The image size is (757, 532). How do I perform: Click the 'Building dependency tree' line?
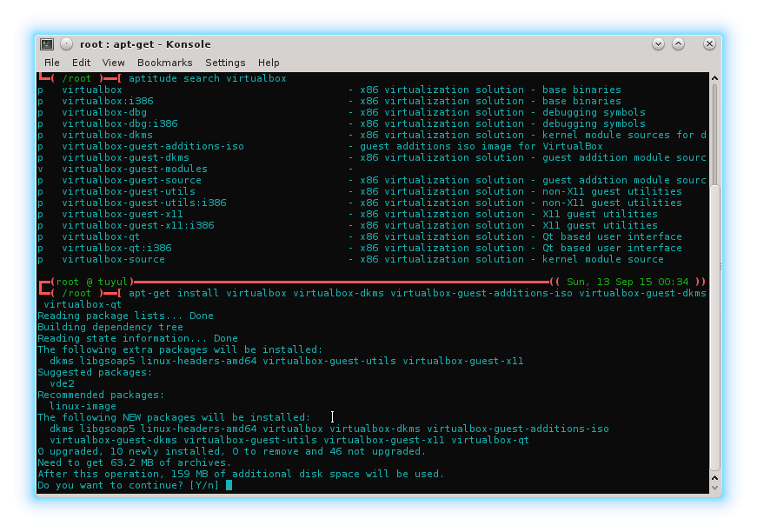(x=110, y=328)
